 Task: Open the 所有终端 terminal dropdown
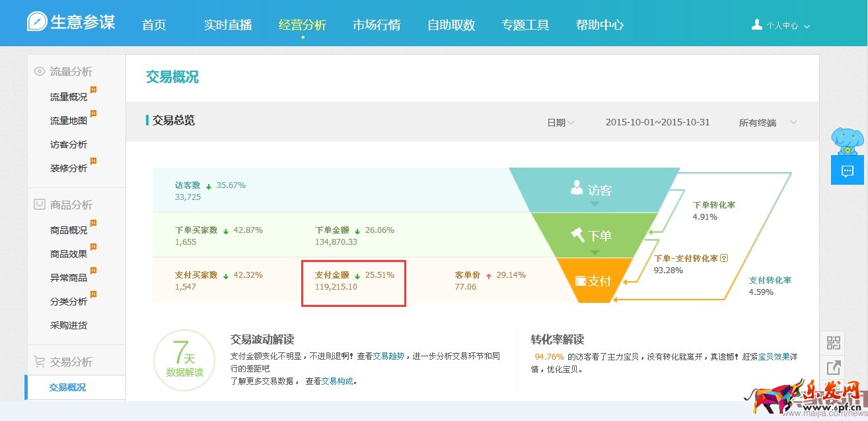[768, 123]
